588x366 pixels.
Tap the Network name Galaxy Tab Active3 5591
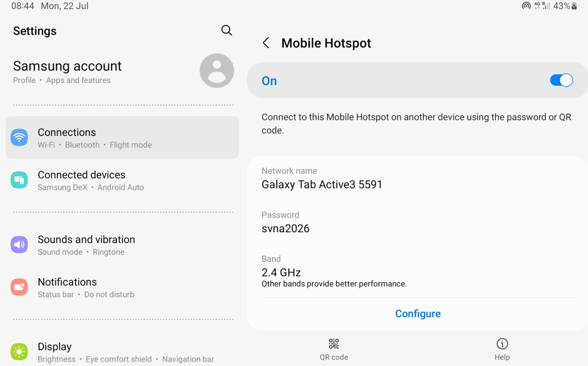coord(417,178)
